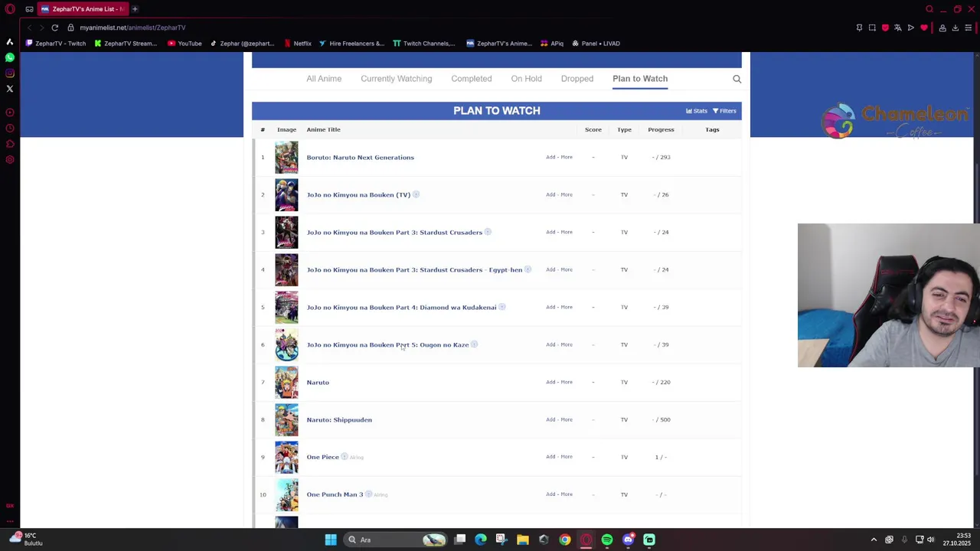Viewport: 980px width, 551px height.
Task: Launch Spotify from the taskbar
Action: pyautogui.click(x=607, y=540)
